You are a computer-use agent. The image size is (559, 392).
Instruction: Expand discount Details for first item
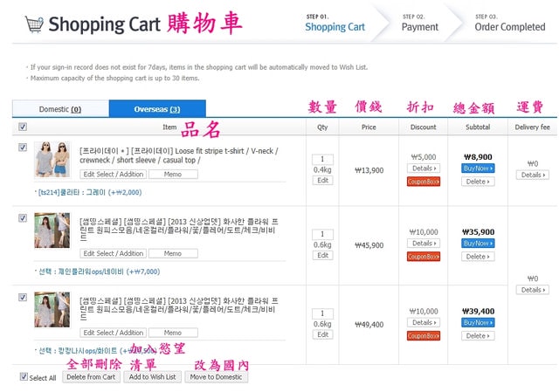(424, 168)
